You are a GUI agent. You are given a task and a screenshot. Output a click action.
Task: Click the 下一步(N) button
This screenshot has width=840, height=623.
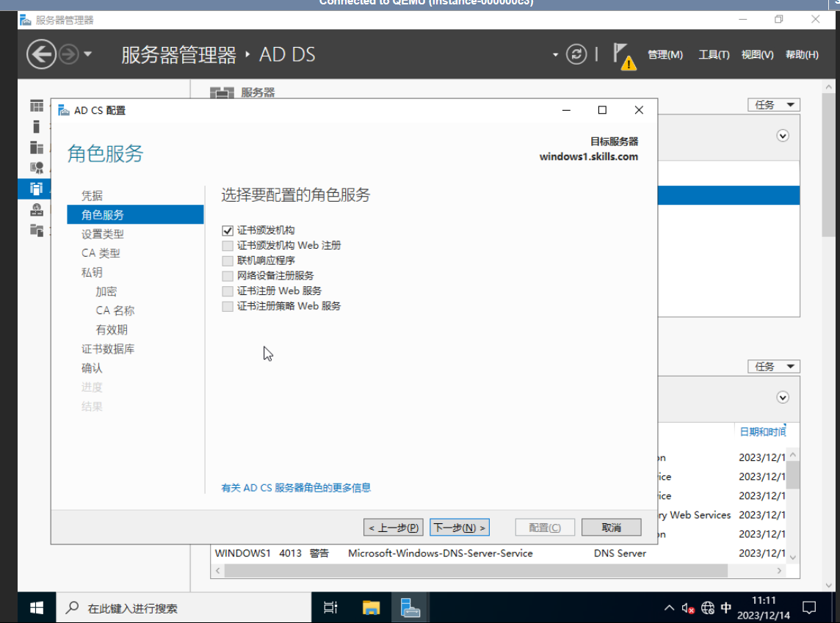pyautogui.click(x=459, y=528)
